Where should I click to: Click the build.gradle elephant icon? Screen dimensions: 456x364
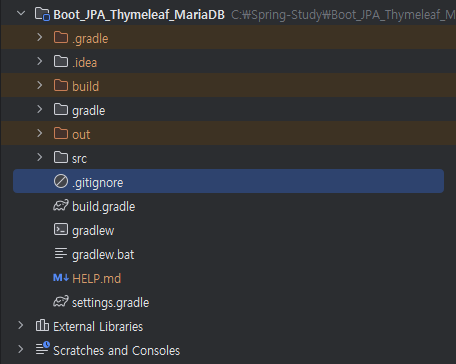[61, 206]
